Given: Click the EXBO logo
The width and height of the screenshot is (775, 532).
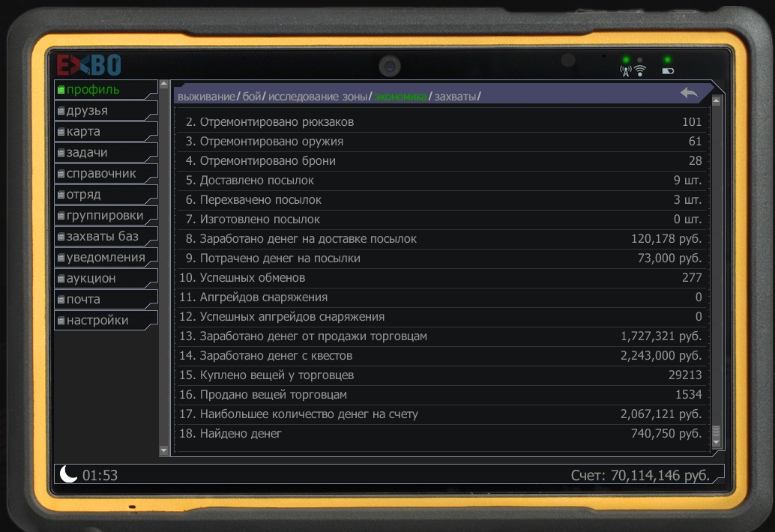Looking at the screenshot, I should coord(89,65).
